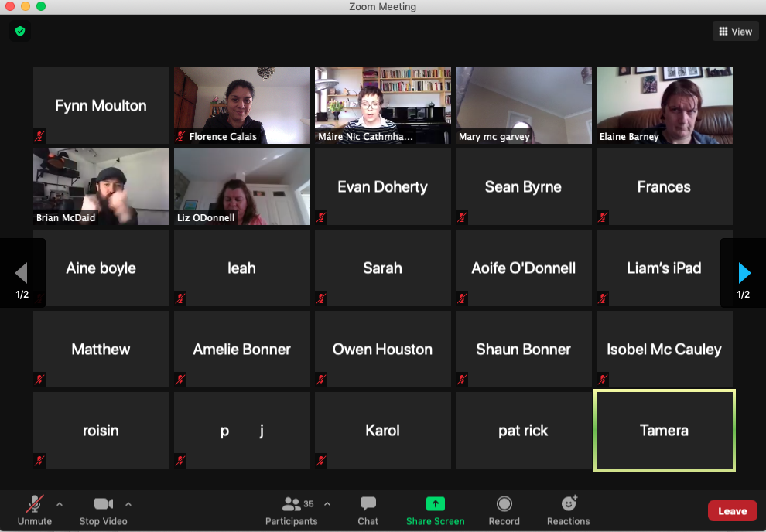The width and height of the screenshot is (766, 532).
Task: Click muted mic icon on Fynn Moulton tile
Action: (x=39, y=136)
